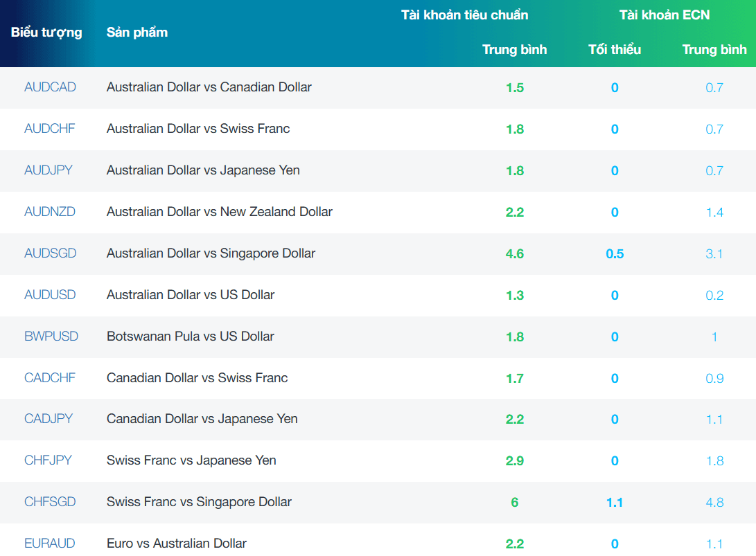Image resolution: width=756 pixels, height=556 pixels.
Task: Click BWPUSD ECN average value 1
Action: pos(714,337)
